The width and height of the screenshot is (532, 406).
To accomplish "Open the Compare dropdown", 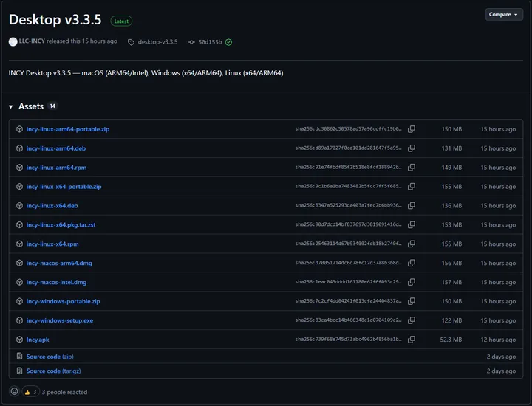I will pyautogui.click(x=504, y=15).
